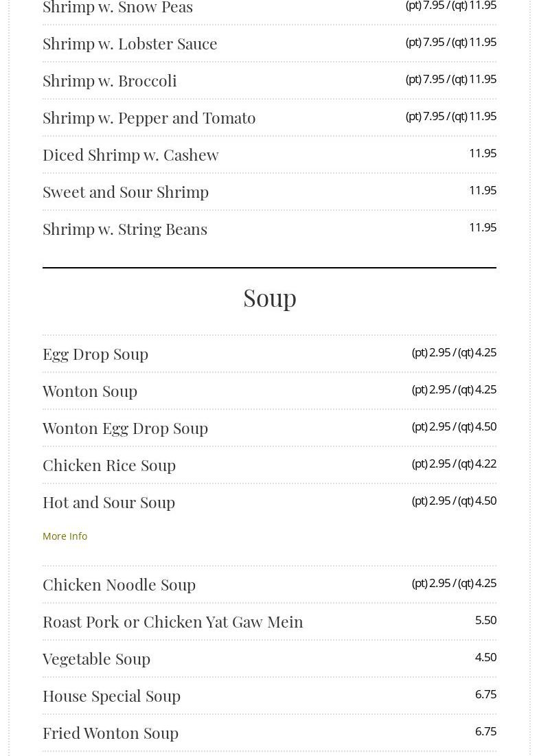
Task: Click Diced Shrimp w. Cashew
Action: 130,154
